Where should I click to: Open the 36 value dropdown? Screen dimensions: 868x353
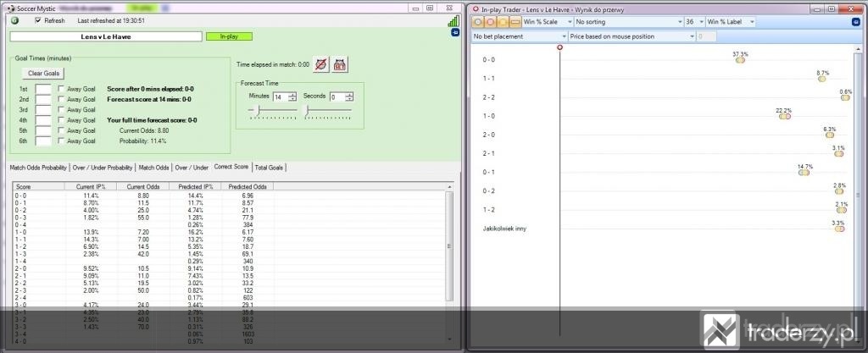point(695,22)
